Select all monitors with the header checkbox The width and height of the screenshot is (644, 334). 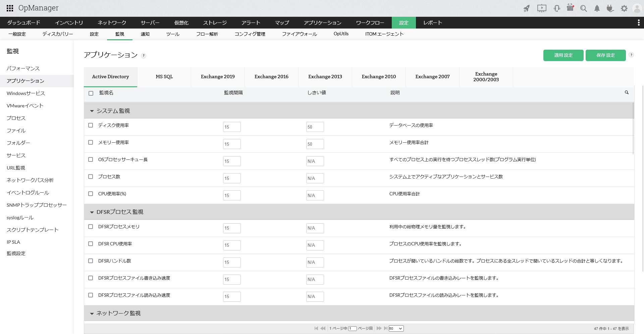click(91, 93)
